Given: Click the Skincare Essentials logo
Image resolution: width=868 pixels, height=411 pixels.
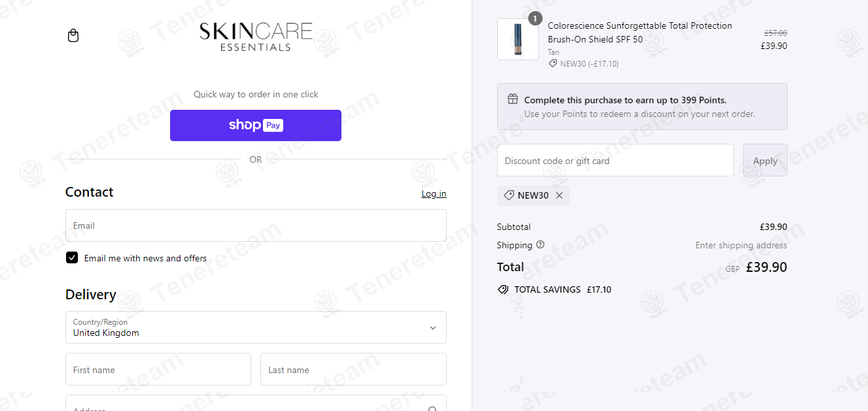Looking at the screenshot, I should pos(256,37).
